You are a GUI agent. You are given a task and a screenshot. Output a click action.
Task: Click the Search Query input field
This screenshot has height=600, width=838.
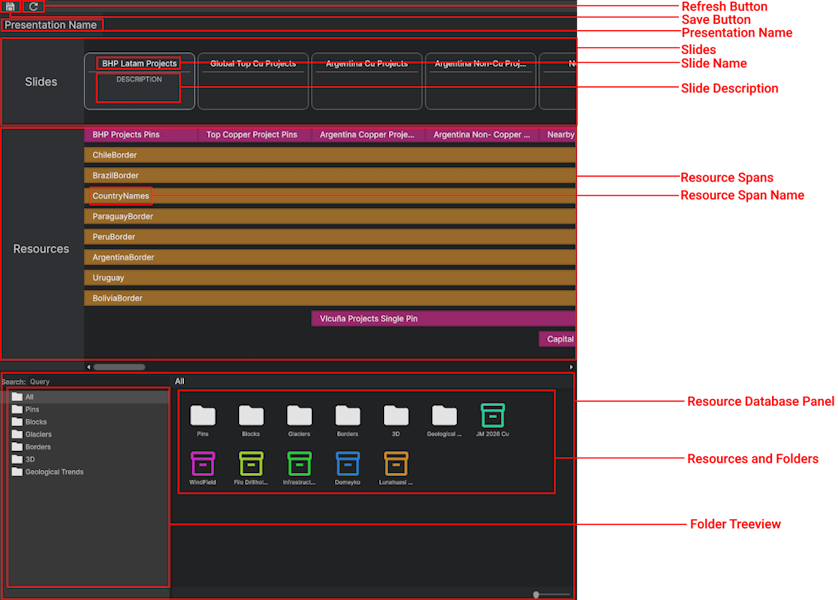96,381
